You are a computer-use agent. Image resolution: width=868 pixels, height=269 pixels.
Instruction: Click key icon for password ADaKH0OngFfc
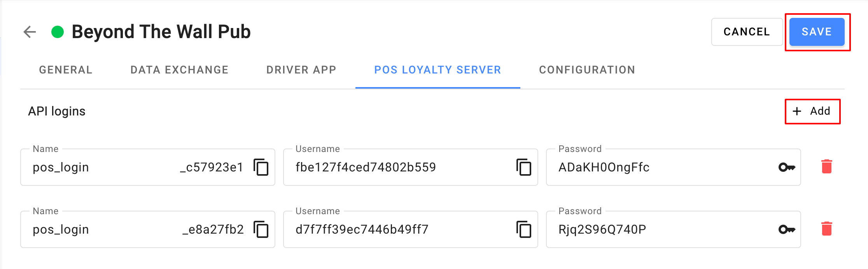tap(787, 168)
